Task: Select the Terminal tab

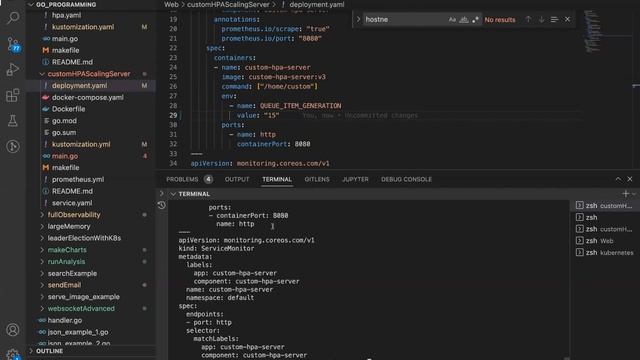Action: pyautogui.click(x=277, y=179)
